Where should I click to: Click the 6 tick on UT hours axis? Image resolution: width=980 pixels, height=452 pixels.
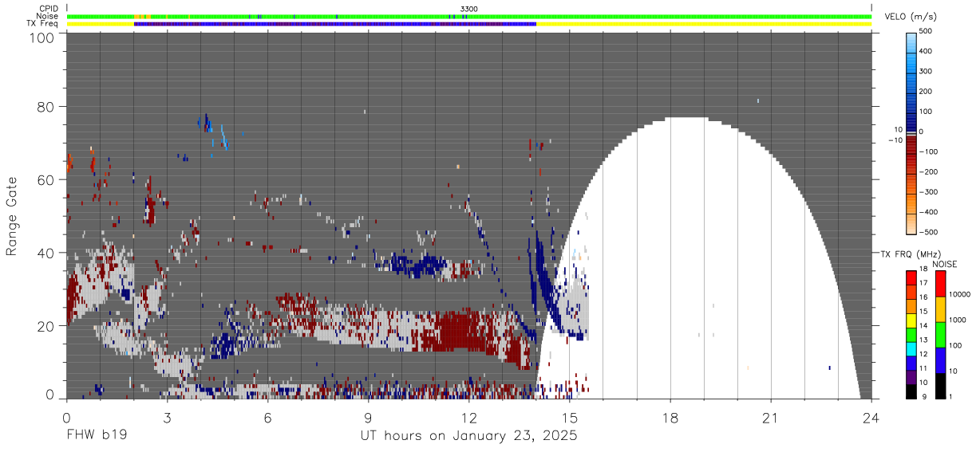pos(267,417)
